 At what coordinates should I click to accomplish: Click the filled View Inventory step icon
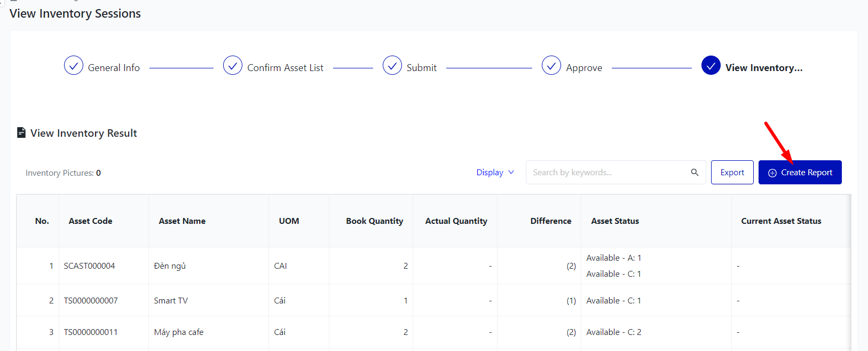[x=711, y=66]
